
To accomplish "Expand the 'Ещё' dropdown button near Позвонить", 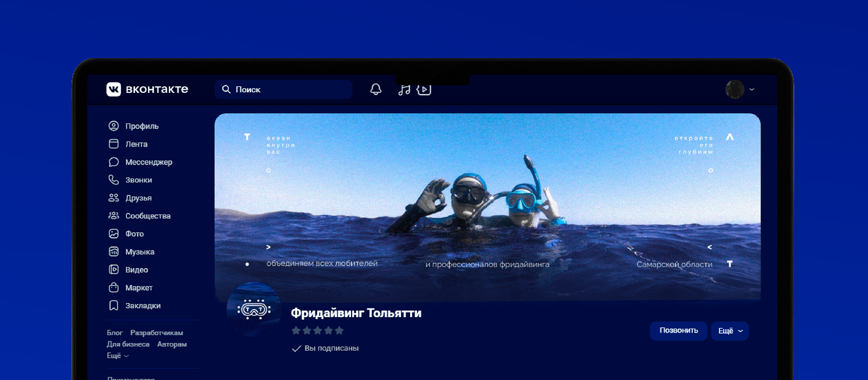I will point(730,331).
